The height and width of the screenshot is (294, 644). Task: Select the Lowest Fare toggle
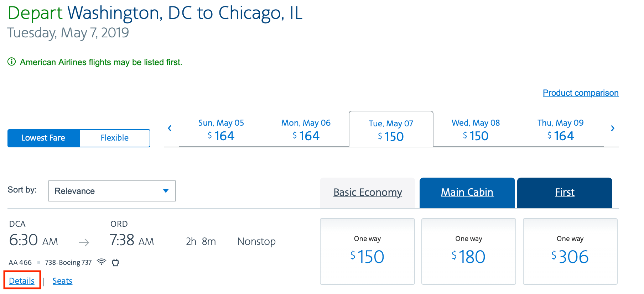43,138
